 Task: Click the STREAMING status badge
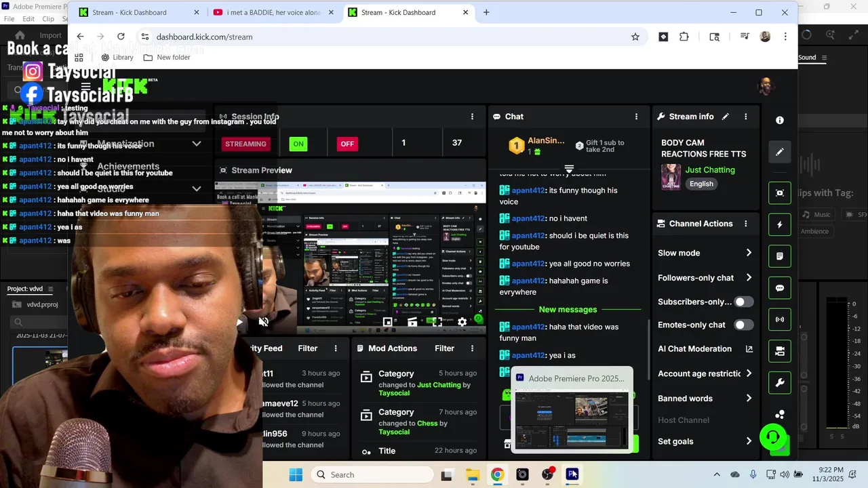[x=245, y=144]
